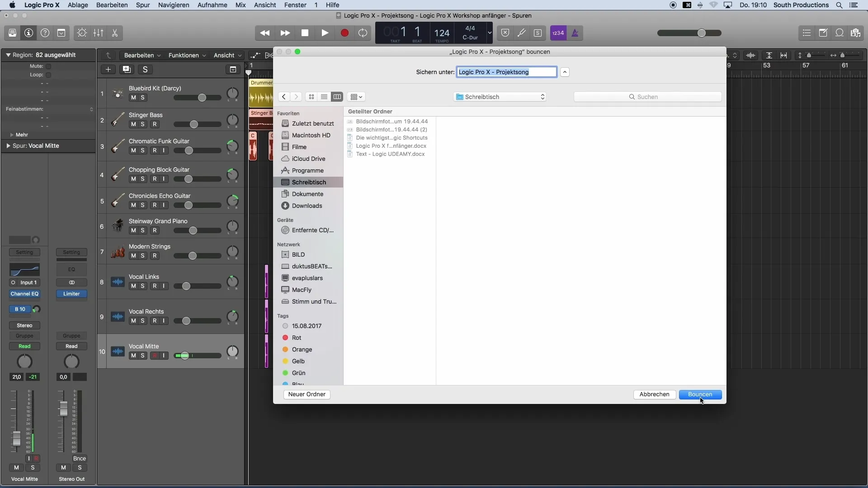Click the Rewind transport button

[265, 33]
